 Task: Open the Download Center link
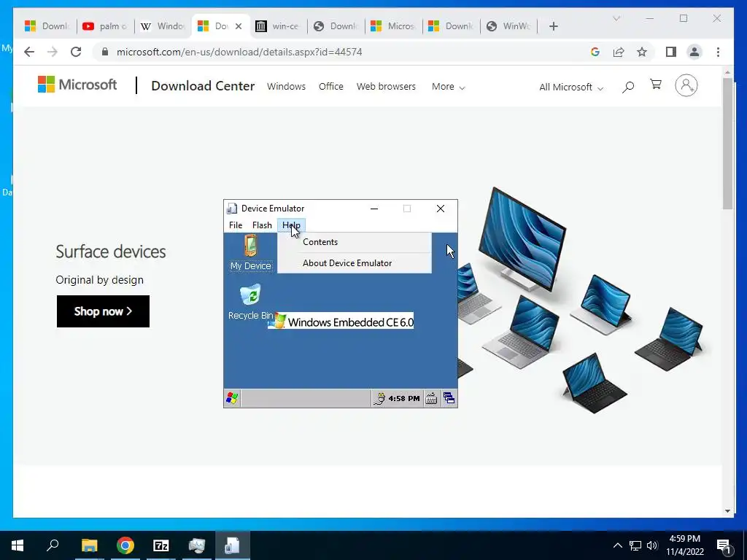point(203,86)
